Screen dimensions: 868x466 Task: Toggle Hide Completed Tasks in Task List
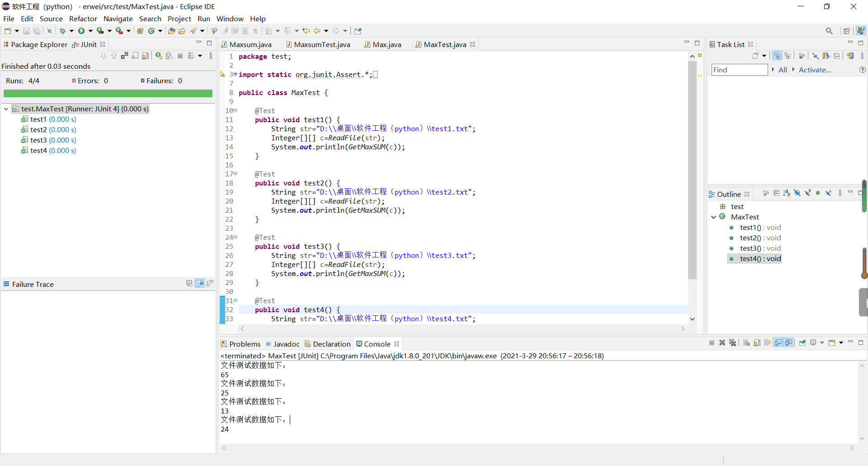pyautogui.click(x=816, y=56)
